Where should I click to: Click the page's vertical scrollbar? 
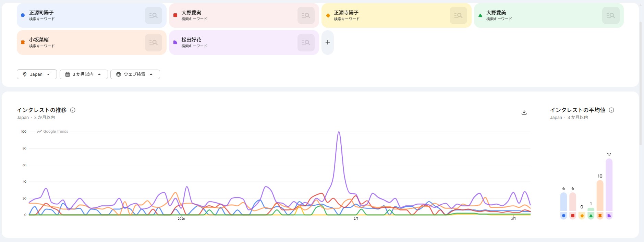[641, 82]
